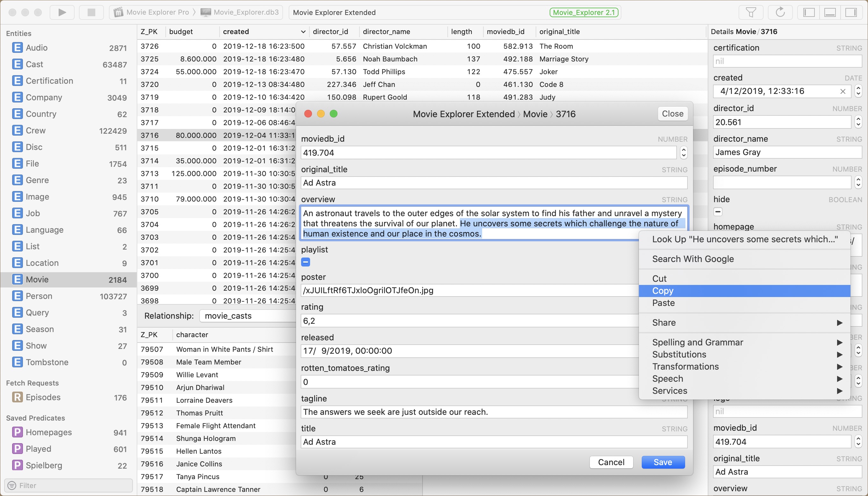868x496 pixels.
Task: Toggle the hide boolean checkbox in Details
Action: click(x=718, y=212)
